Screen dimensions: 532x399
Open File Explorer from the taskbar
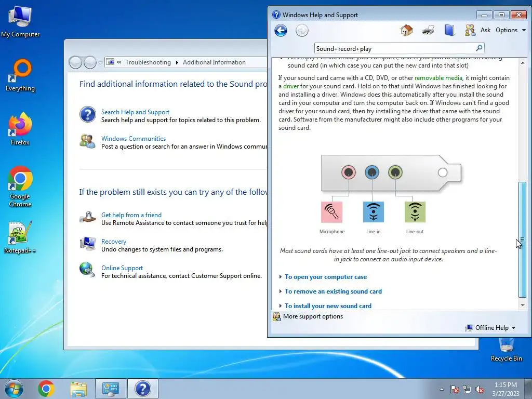78,389
